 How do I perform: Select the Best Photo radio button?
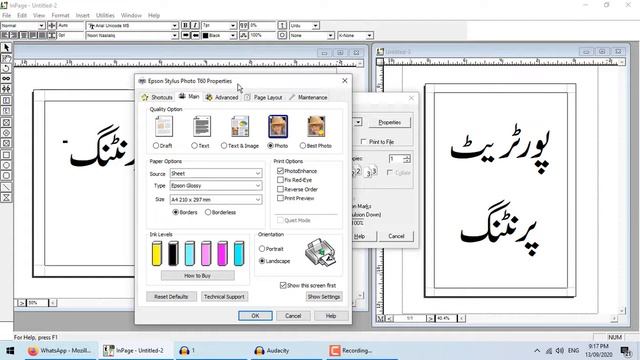pyautogui.click(x=302, y=146)
